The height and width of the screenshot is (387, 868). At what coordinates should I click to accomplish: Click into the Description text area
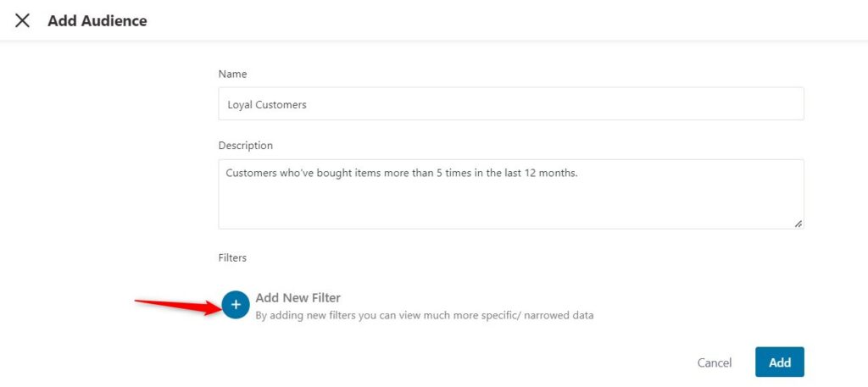pos(511,194)
